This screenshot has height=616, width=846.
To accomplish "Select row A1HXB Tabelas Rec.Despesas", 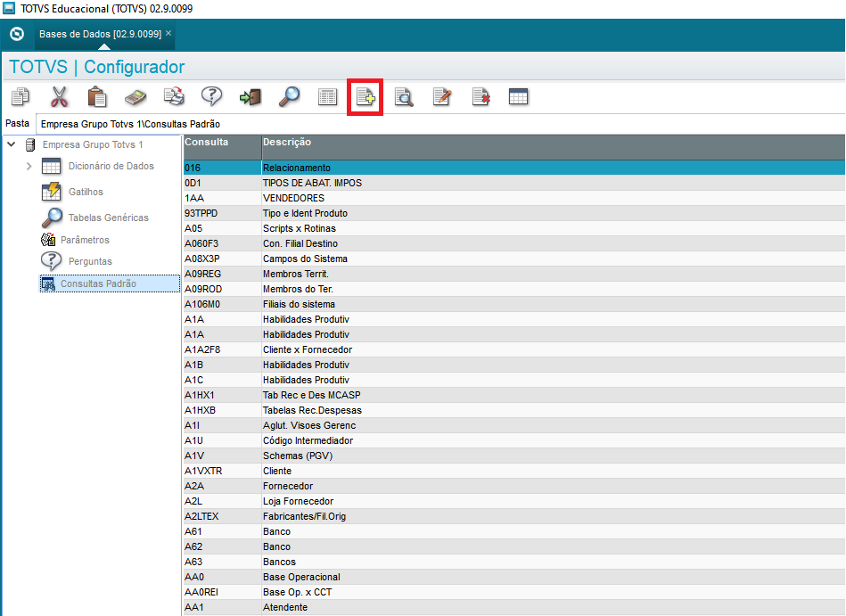I will (514, 410).
